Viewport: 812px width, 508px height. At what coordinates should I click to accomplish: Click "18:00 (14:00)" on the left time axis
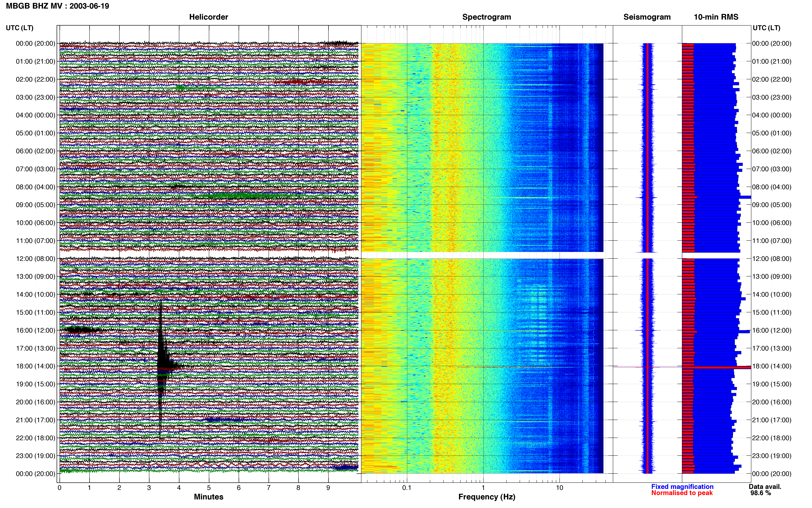[36, 366]
